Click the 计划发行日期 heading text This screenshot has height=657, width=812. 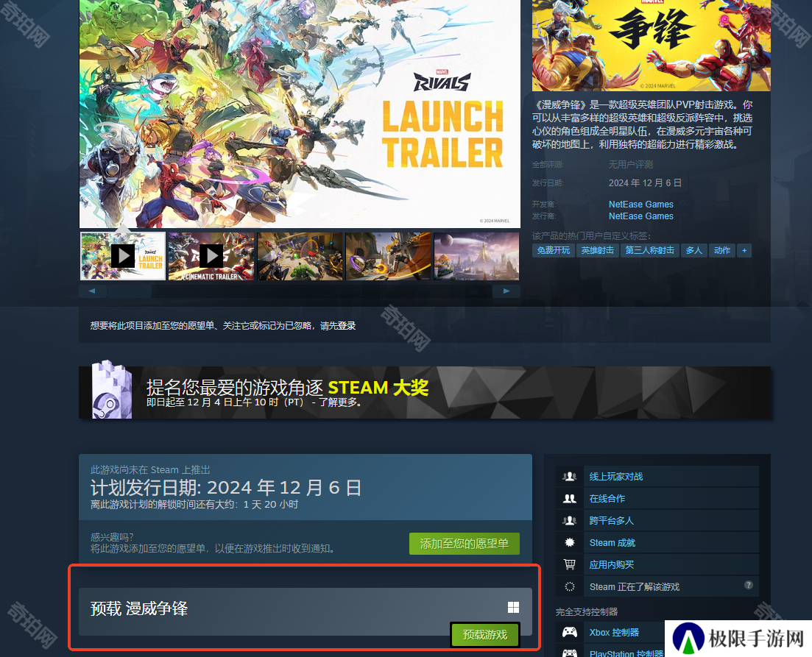[x=226, y=488]
